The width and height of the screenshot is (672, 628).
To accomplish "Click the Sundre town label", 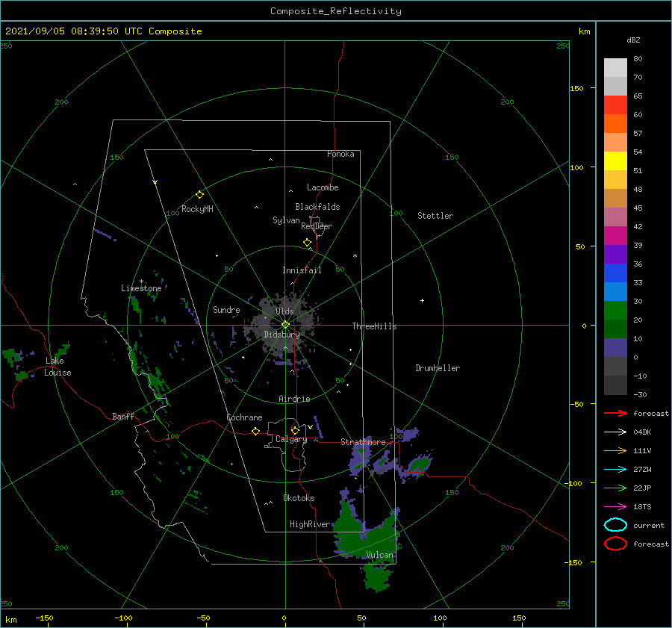I will click(226, 309).
